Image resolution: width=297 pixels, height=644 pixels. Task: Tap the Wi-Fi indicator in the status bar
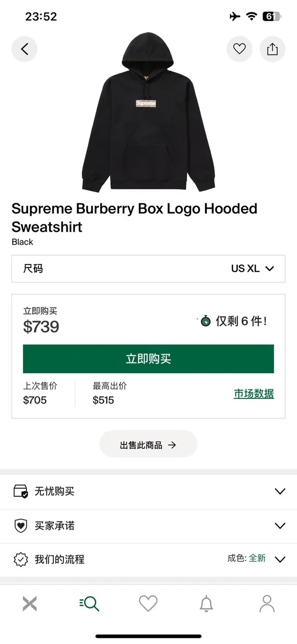pos(251,15)
